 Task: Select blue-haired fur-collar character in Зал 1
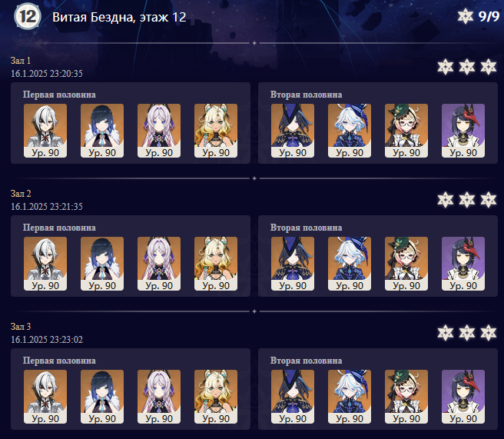[102, 131]
